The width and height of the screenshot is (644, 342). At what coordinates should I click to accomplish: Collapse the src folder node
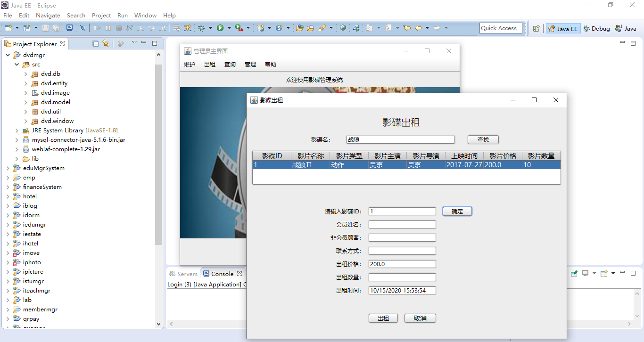(x=17, y=65)
